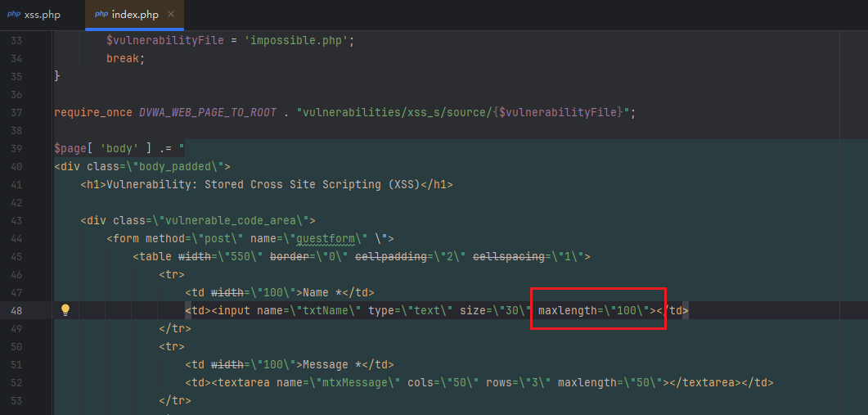This screenshot has width=868, height=415.
Task: Select the index.php tab
Action: click(x=137, y=15)
